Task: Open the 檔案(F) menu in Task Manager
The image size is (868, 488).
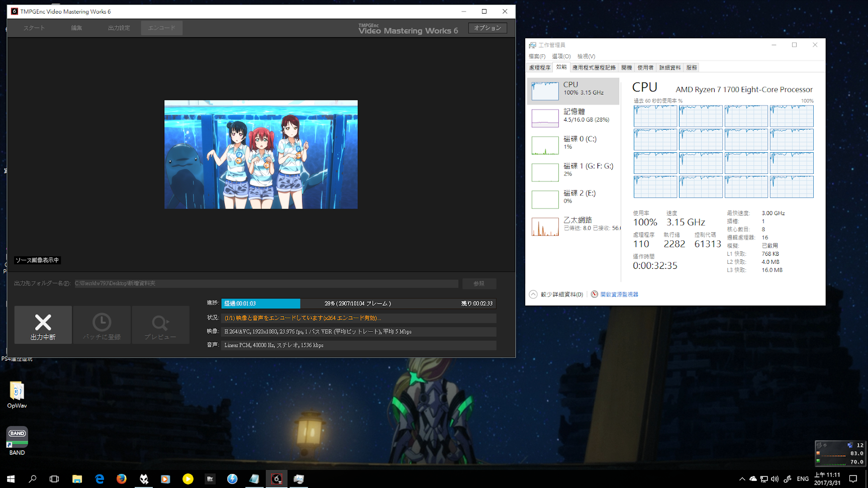Action: tap(537, 56)
